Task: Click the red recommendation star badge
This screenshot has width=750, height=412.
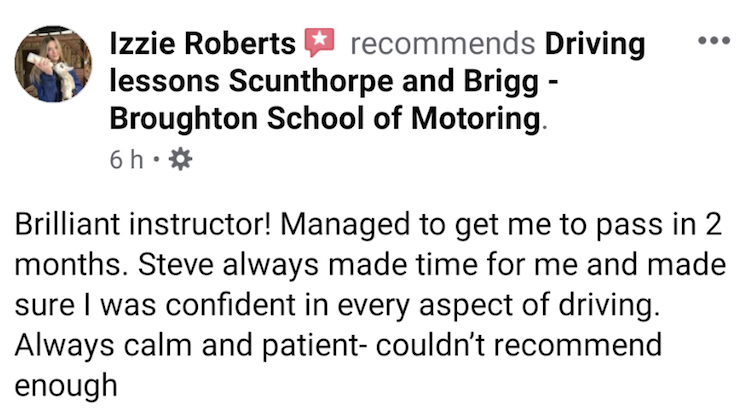Action: (x=319, y=43)
